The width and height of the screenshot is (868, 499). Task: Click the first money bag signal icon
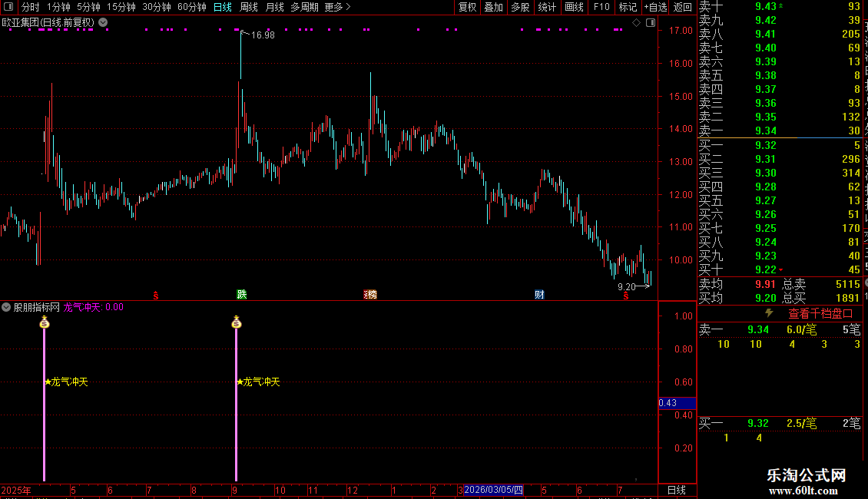click(x=45, y=322)
